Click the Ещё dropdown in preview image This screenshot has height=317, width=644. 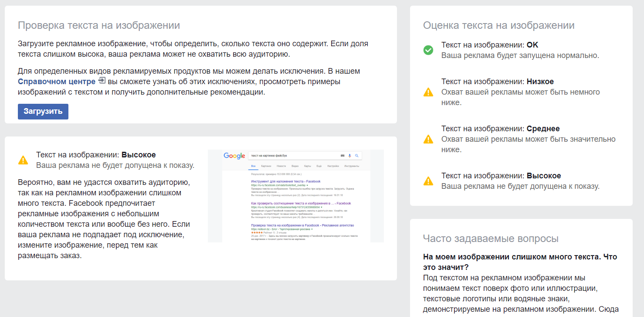tap(319, 166)
